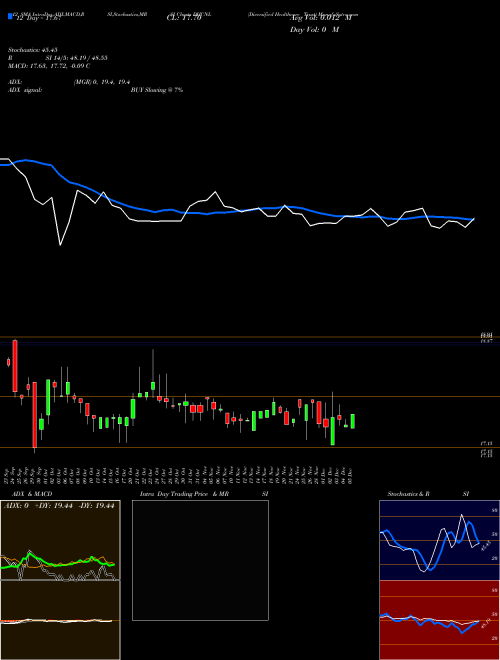
Task: Click the last green candlestick on the right
Action: 353,421
